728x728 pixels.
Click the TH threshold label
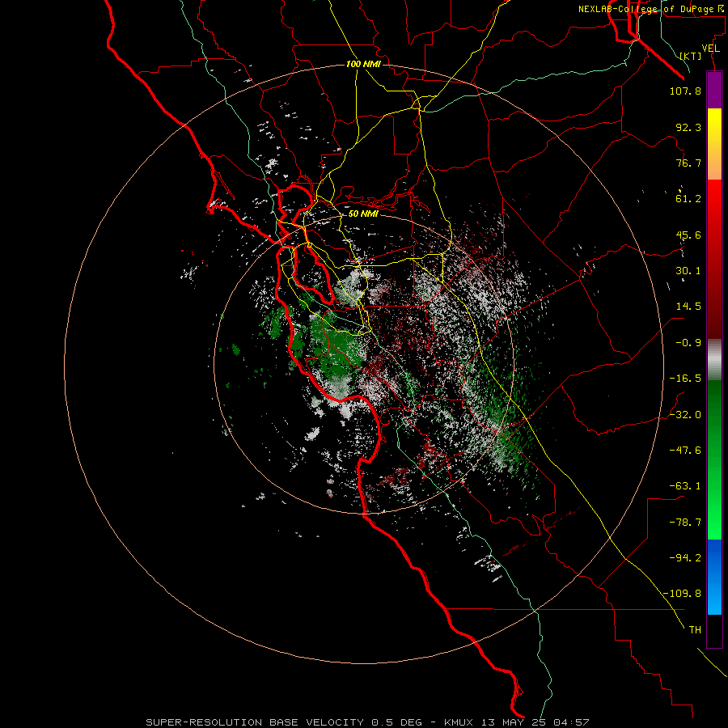click(695, 630)
